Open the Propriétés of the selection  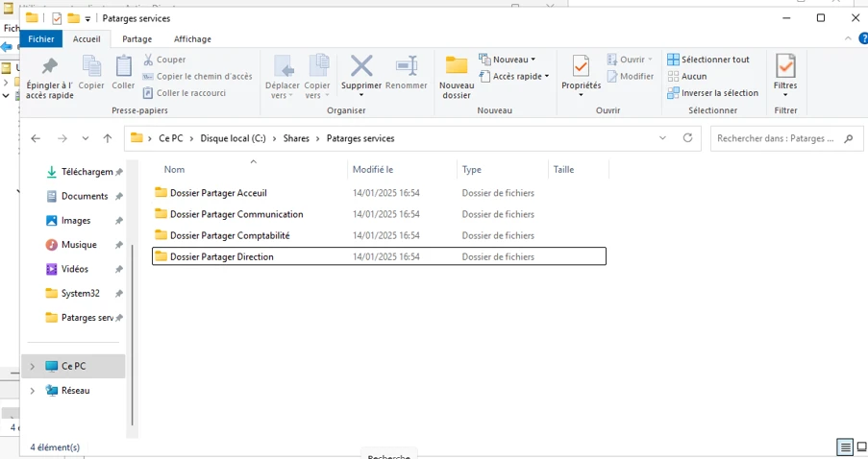[x=581, y=76]
